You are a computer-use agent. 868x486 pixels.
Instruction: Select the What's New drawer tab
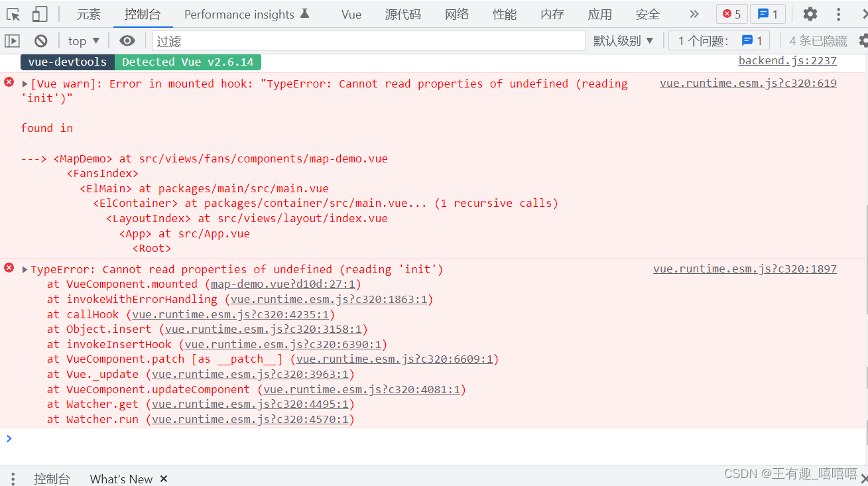(121, 479)
